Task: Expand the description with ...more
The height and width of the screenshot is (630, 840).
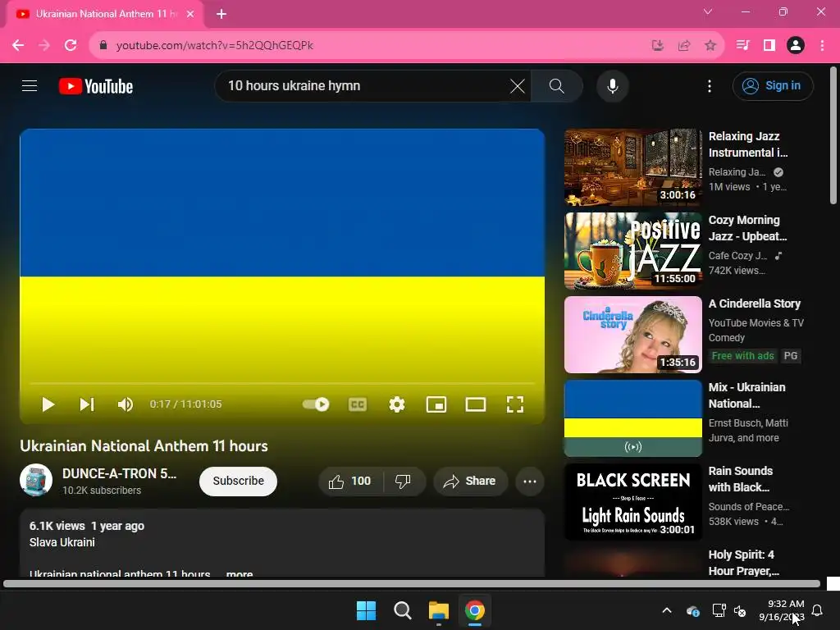Action: tap(239, 573)
